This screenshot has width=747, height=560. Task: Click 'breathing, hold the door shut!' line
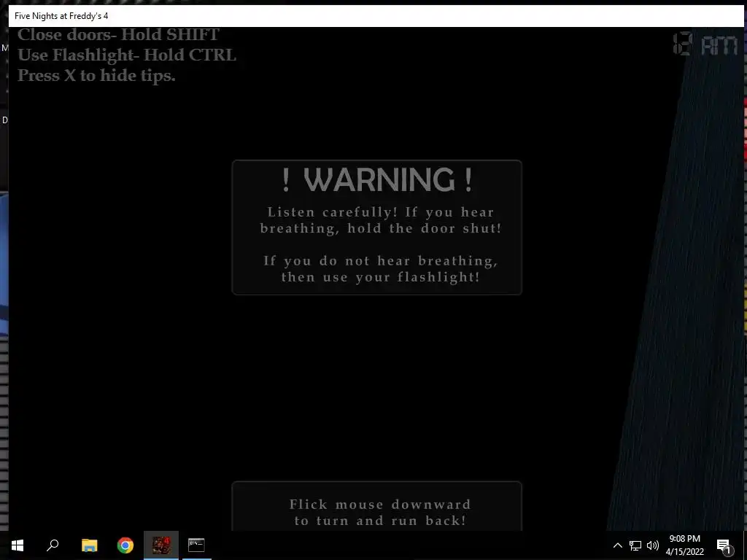click(x=380, y=228)
